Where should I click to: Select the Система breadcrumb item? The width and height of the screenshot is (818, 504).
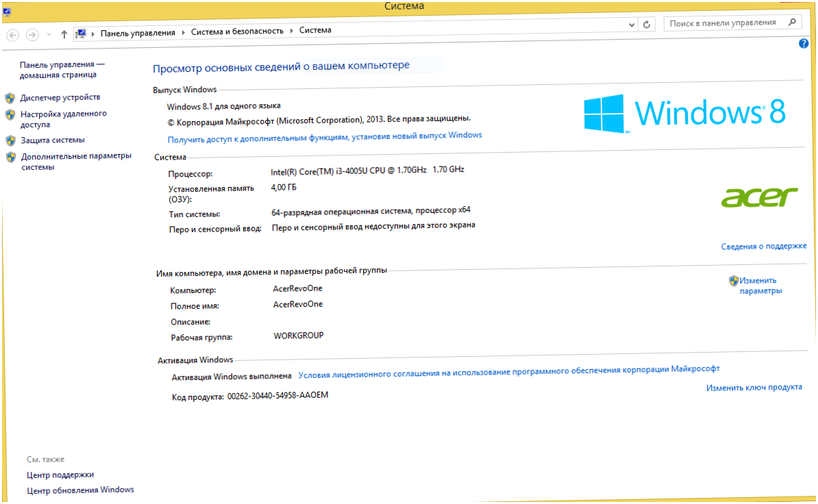pos(315,30)
